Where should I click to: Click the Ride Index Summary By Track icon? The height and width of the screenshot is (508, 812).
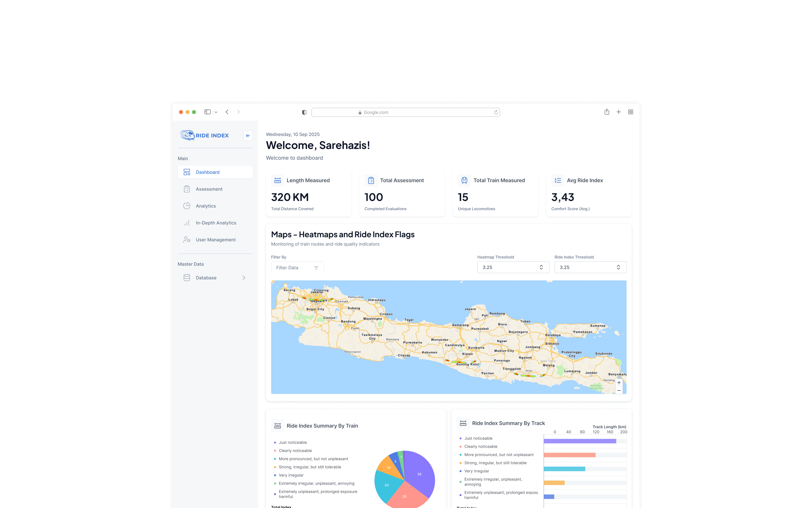463,423
